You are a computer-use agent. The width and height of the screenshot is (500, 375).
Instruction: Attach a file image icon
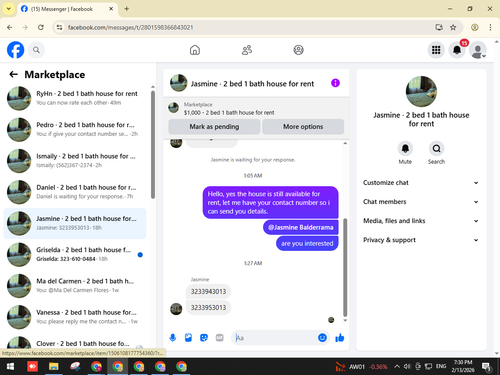pyautogui.click(x=188, y=338)
